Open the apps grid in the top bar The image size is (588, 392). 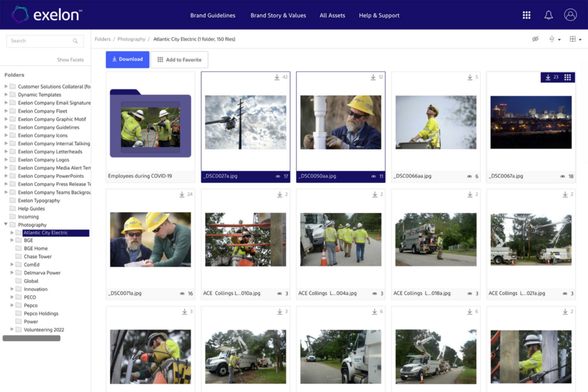point(526,15)
